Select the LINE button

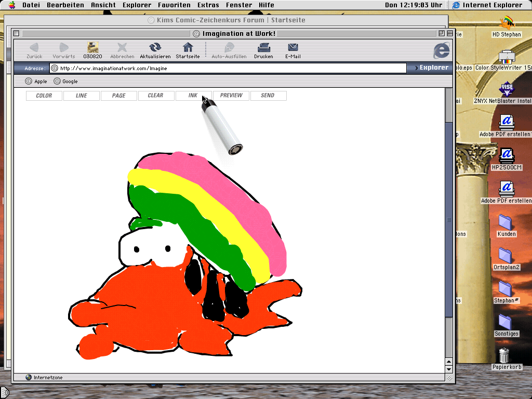click(x=82, y=96)
